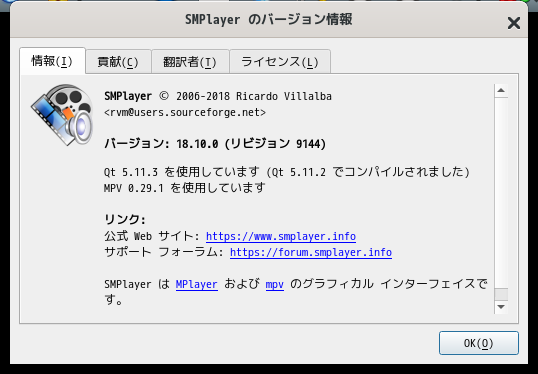Click the vertical scrollbar track
Image resolution: width=538 pixels, height=374 pixels.
pyautogui.click(x=501, y=194)
